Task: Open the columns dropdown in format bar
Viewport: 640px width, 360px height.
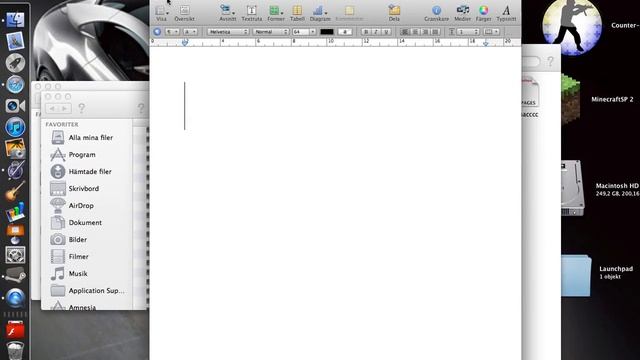Action: [x=491, y=32]
